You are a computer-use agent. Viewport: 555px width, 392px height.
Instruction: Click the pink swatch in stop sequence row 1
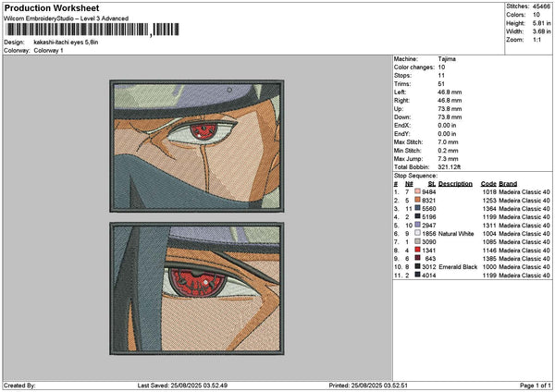[418, 191]
